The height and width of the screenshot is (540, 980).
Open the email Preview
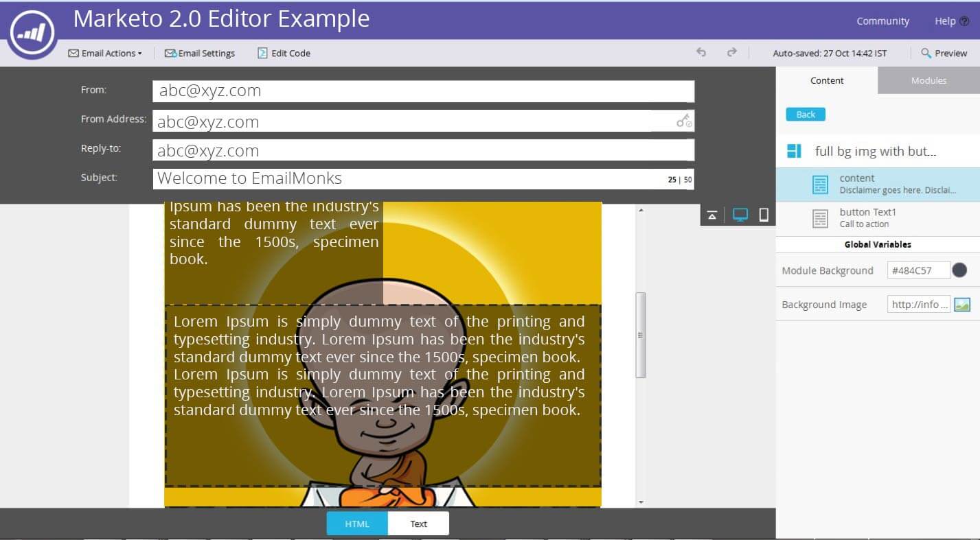(944, 53)
